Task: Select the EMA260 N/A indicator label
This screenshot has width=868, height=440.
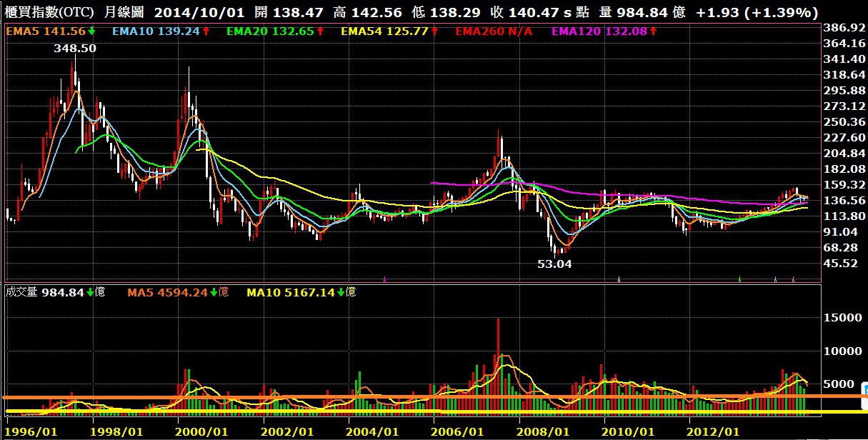Action: pos(494,31)
